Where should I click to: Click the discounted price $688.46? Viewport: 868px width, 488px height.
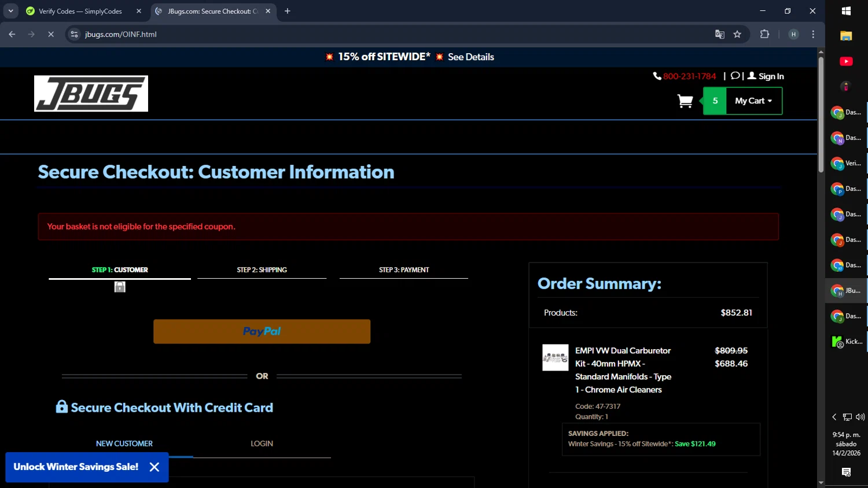click(731, 364)
